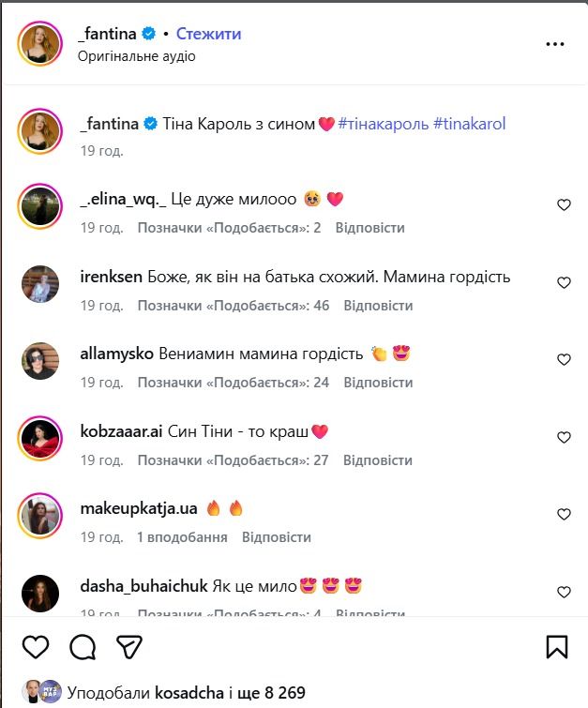Click the Стежити follow button
588x708 pixels.
[x=207, y=34]
